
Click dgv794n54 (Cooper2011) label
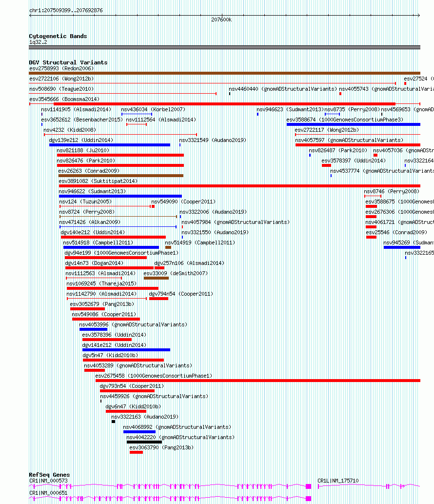point(181,295)
